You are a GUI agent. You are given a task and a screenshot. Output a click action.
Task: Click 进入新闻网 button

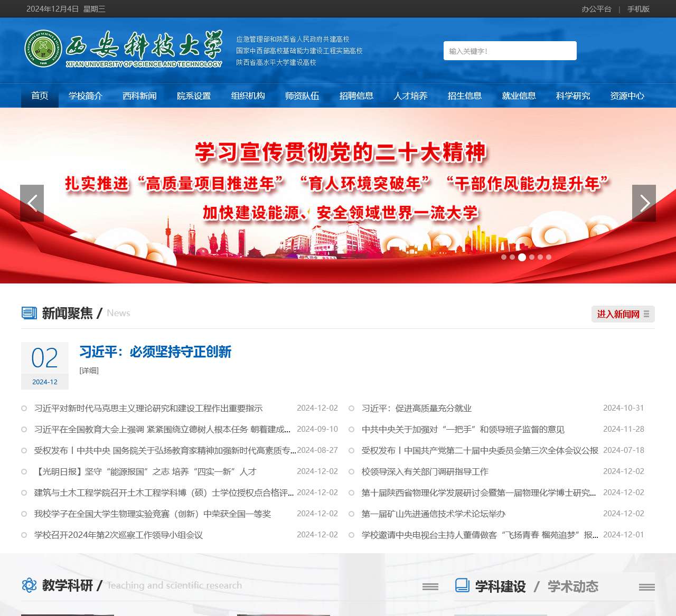coord(623,314)
